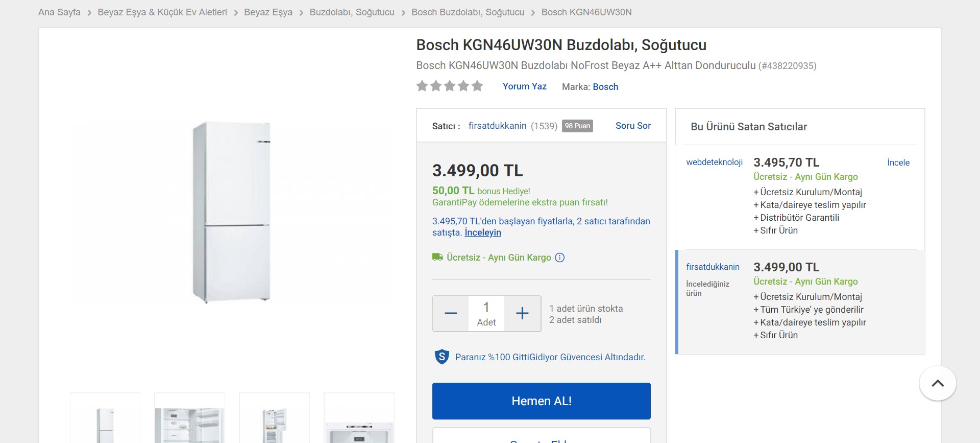Screen dimensions: 980x443
Task: Click the star rating icons
Action: coord(450,86)
